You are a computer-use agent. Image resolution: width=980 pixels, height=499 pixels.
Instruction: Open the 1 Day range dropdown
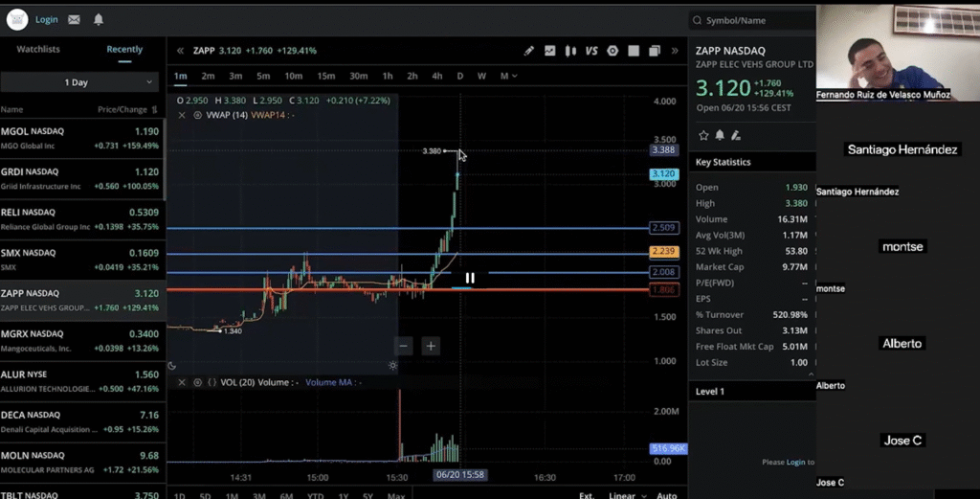[80, 82]
